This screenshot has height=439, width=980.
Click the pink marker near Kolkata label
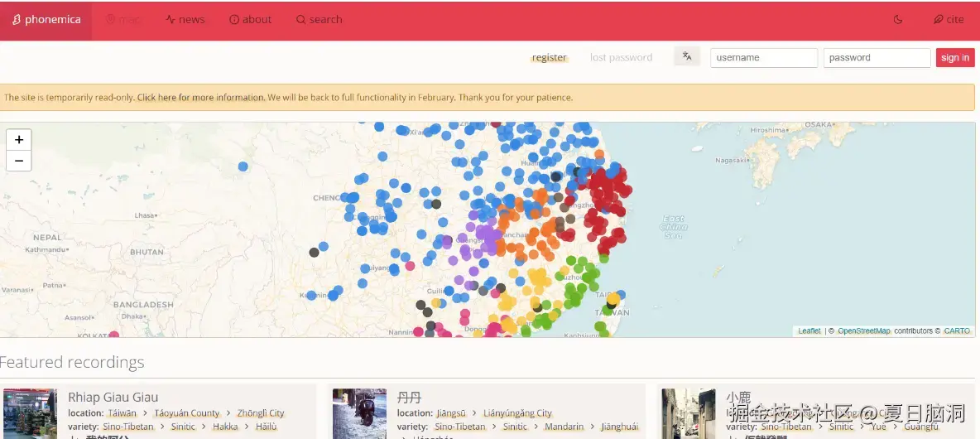pos(113,335)
